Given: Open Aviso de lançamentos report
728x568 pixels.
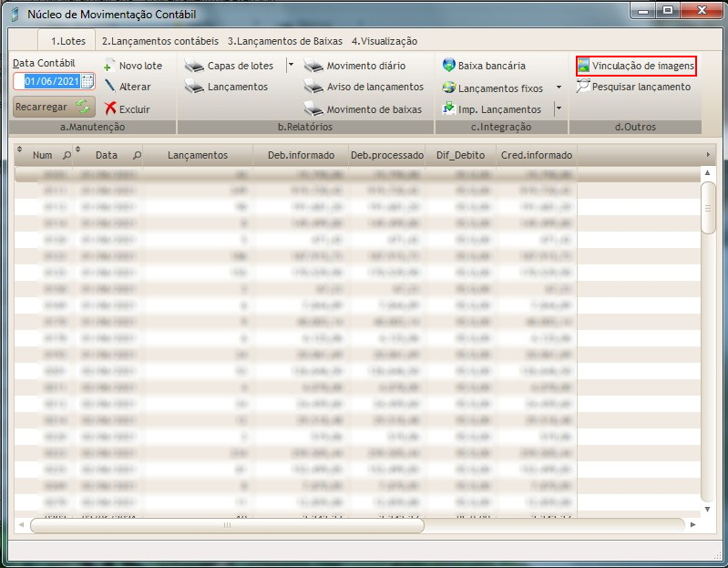Looking at the screenshot, I should pyautogui.click(x=313, y=88).
